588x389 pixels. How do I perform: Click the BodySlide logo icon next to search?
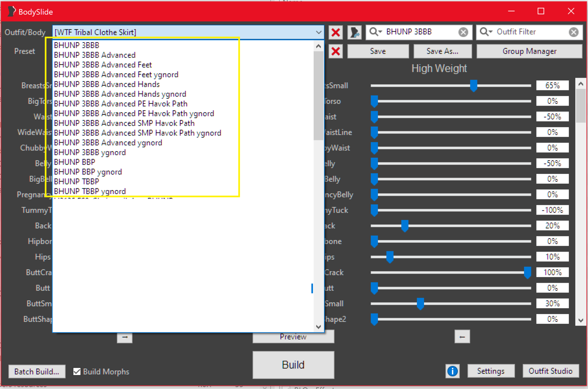pyautogui.click(x=355, y=32)
